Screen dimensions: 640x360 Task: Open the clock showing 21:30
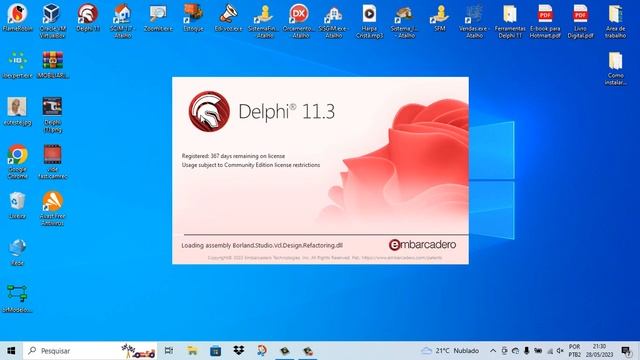[599, 351]
